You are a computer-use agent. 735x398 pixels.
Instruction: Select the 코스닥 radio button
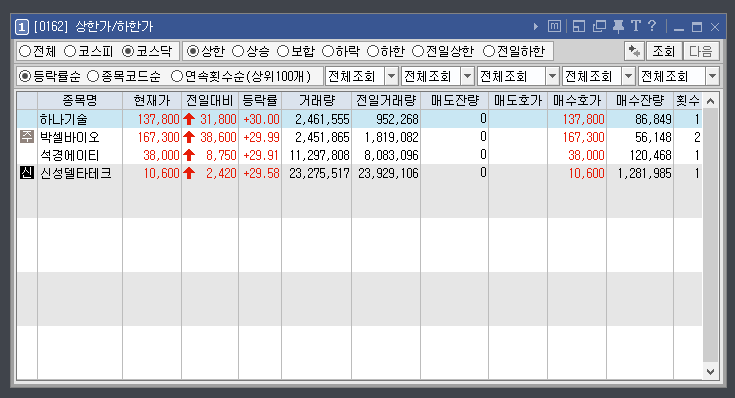(x=128, y=51)
